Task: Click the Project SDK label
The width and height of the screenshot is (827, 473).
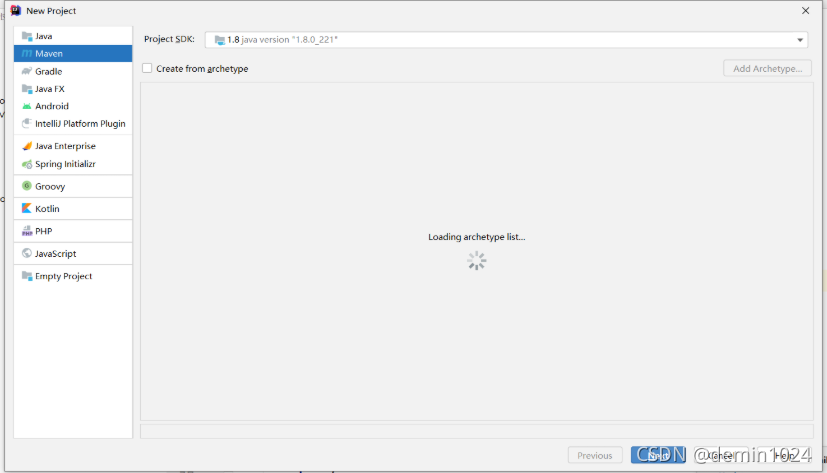Action: click(169, 39)
